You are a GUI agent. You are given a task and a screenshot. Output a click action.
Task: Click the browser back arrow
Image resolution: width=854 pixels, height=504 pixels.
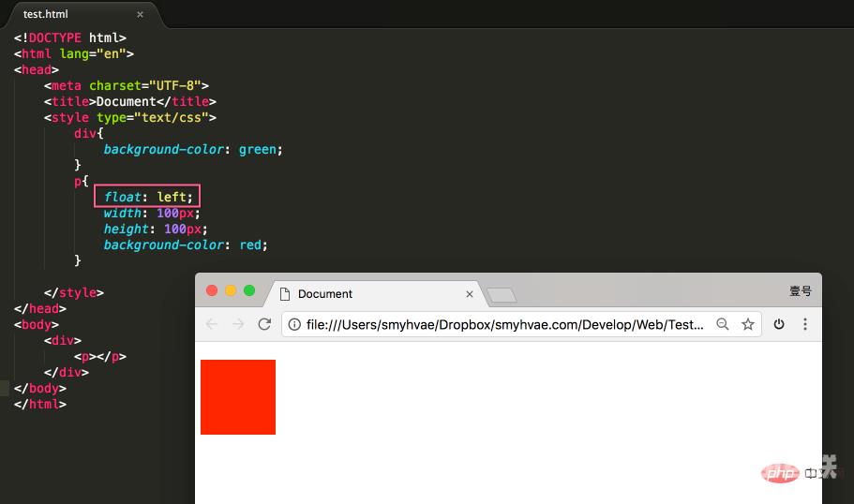click(x=211, y=324)
